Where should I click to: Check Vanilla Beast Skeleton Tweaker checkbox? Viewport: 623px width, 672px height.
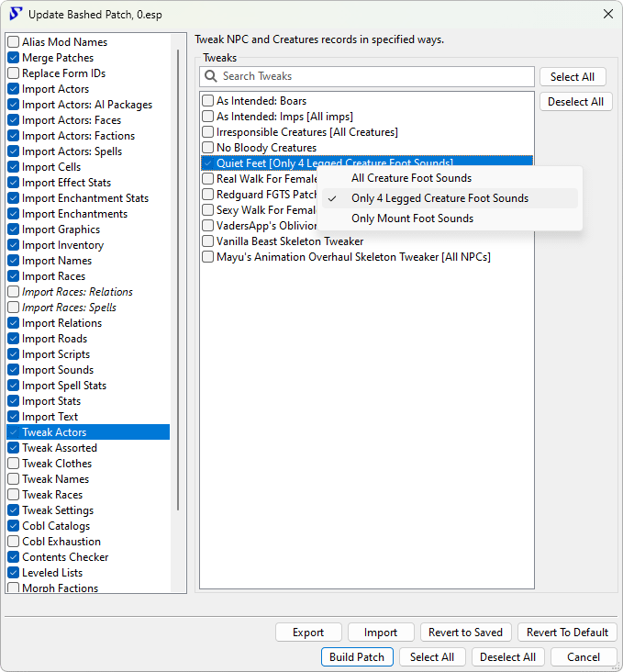tap(207, 241)
